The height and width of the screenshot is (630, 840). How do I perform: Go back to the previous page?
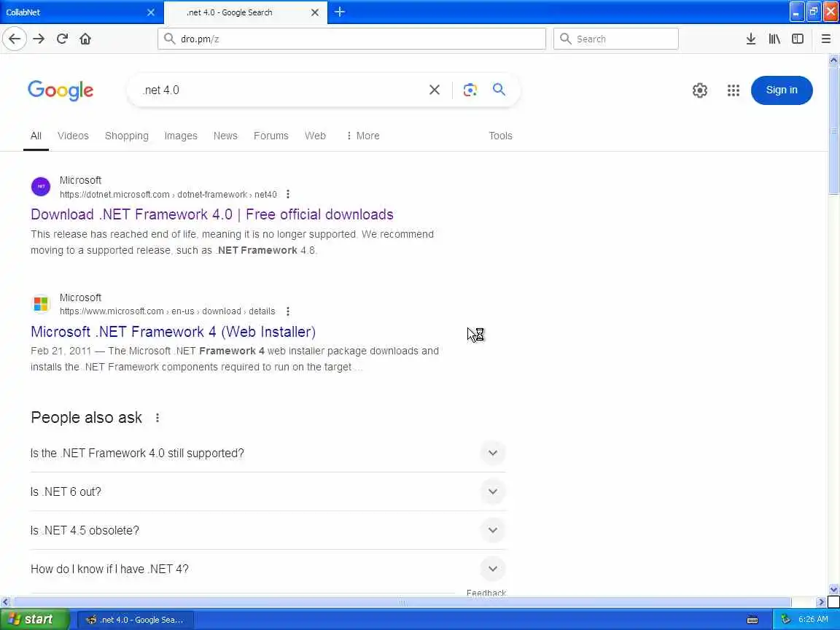15,39
